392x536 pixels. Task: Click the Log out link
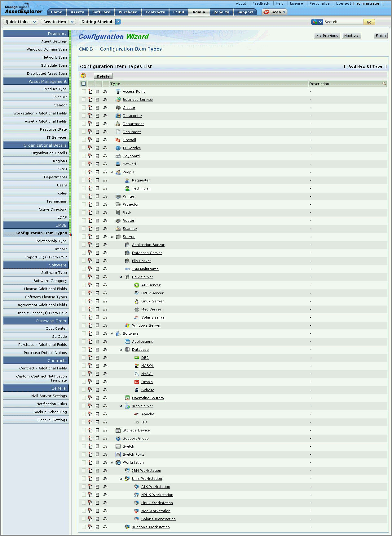point(344,3)
